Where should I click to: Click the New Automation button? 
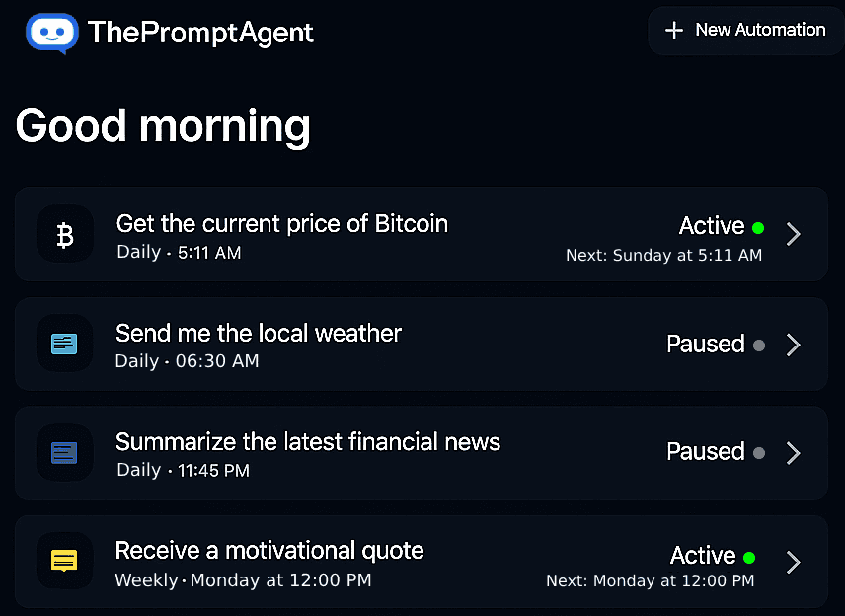[x=746, y=31]
